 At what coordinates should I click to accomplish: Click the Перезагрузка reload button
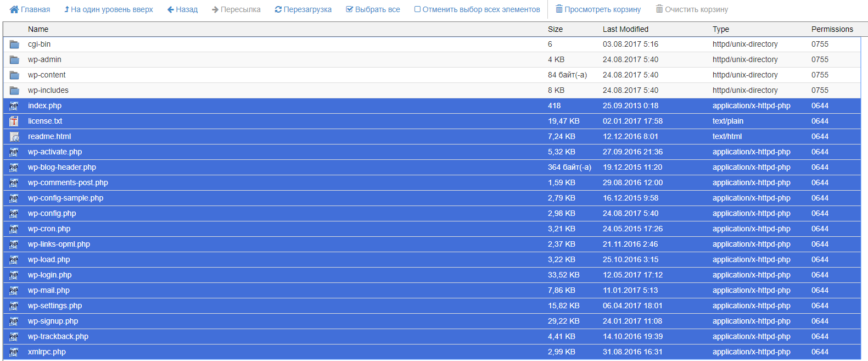pyautogui.click(x=303, y=9)
